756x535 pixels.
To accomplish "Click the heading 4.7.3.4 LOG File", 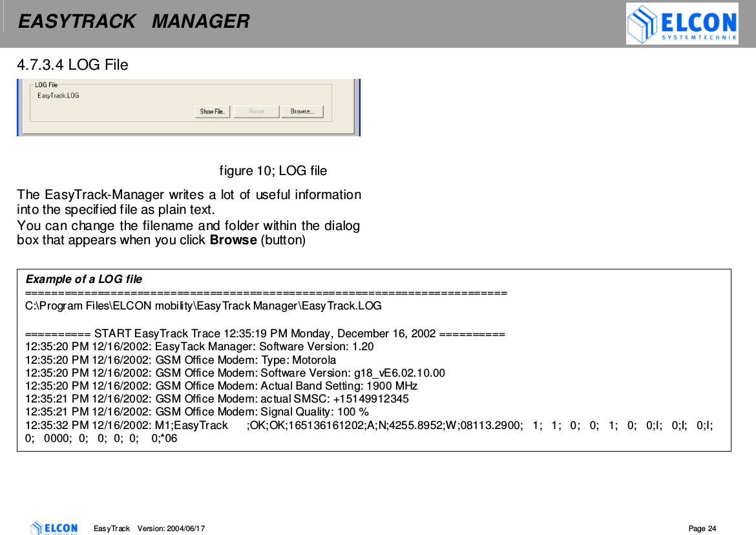I will 72,65.
